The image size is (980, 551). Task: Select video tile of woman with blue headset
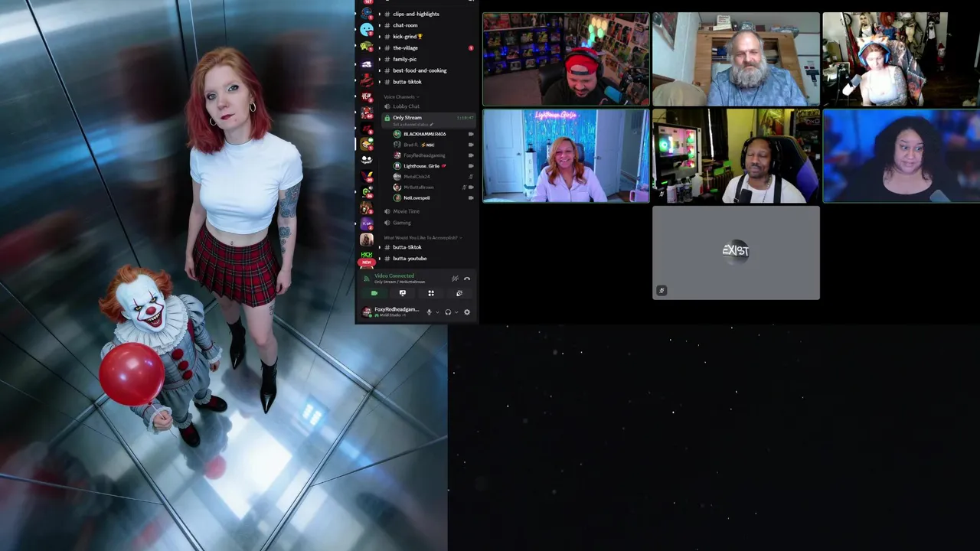point(901,59)
